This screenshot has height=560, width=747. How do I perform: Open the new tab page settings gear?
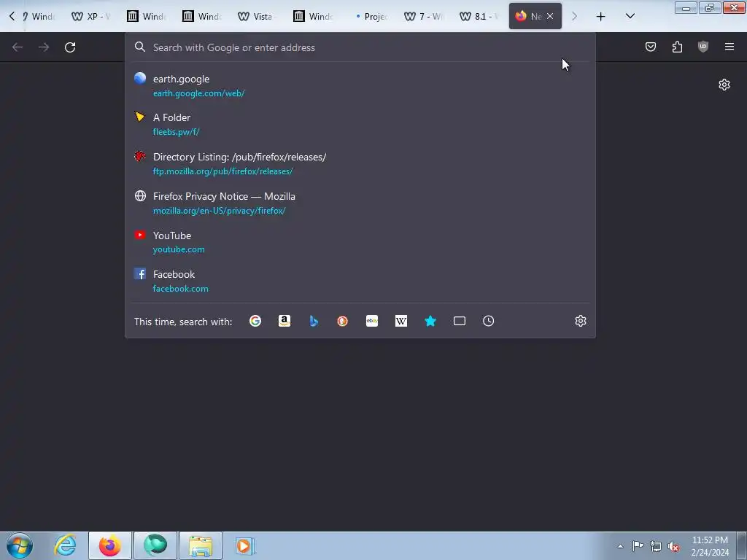pos(724,85)
